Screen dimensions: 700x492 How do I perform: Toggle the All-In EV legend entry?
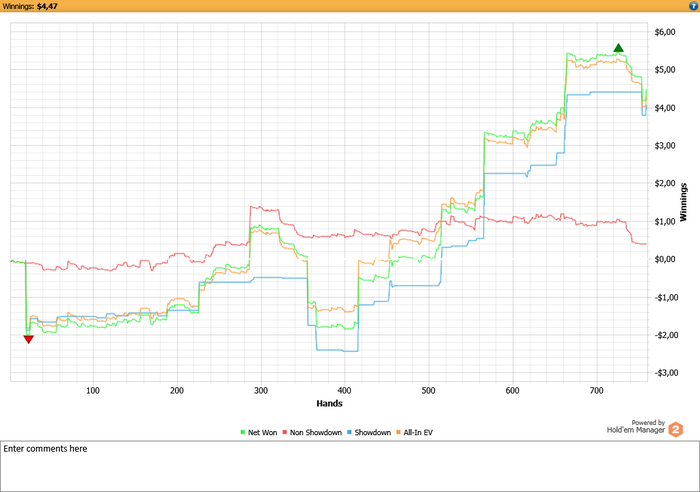click(414, 432)
